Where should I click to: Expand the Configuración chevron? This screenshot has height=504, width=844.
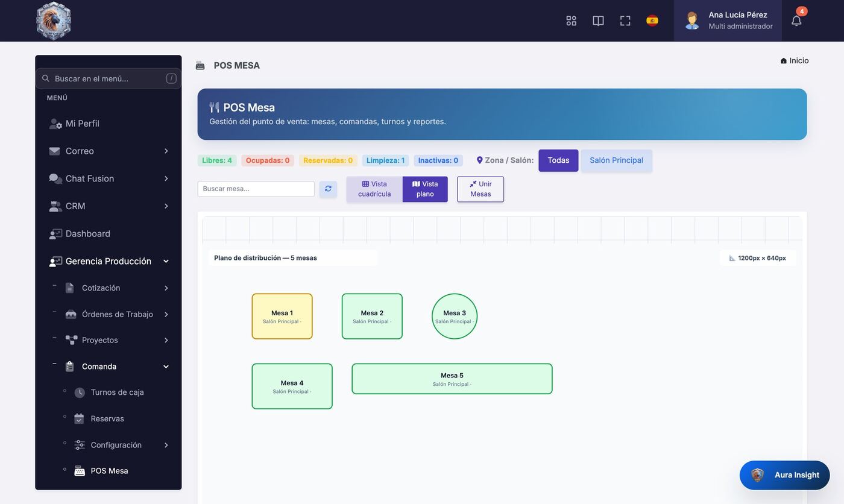click(166, 445)
